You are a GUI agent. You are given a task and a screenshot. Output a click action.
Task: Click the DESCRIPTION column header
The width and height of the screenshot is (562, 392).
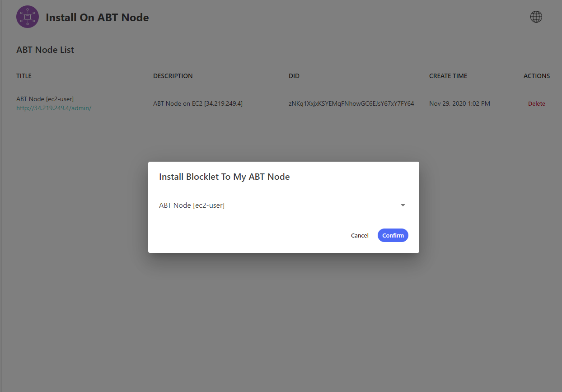point(173,76)
